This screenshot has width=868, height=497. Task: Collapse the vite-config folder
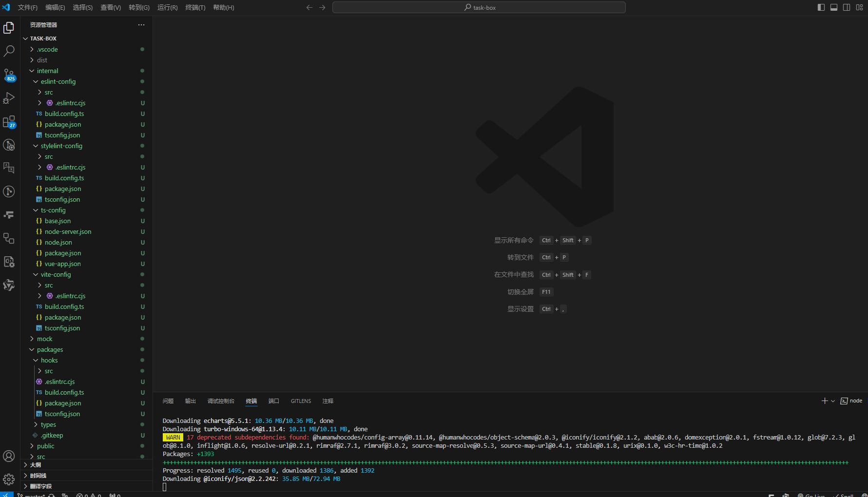click(x=87, y=274)
